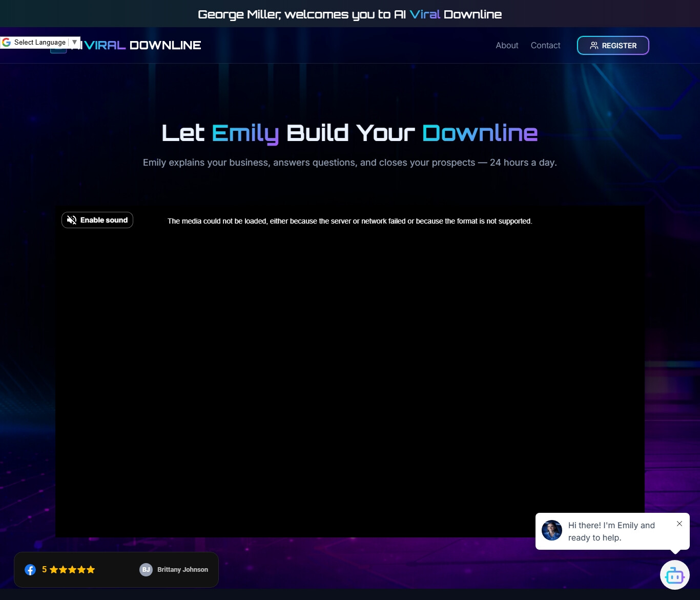Screen dimensions: 700x600
Task: Select the Brittany Johnson reviewer name
Action: click(x=182, y=570)
